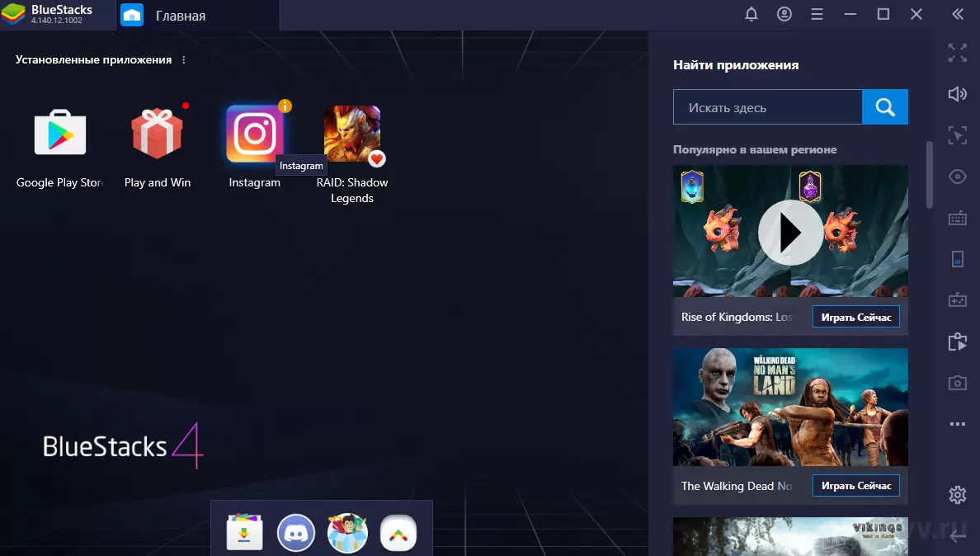Click Играть Сейчас for Rise of Kingdoms
Viewport: 980px width, 556px height.
pos(855,317)
